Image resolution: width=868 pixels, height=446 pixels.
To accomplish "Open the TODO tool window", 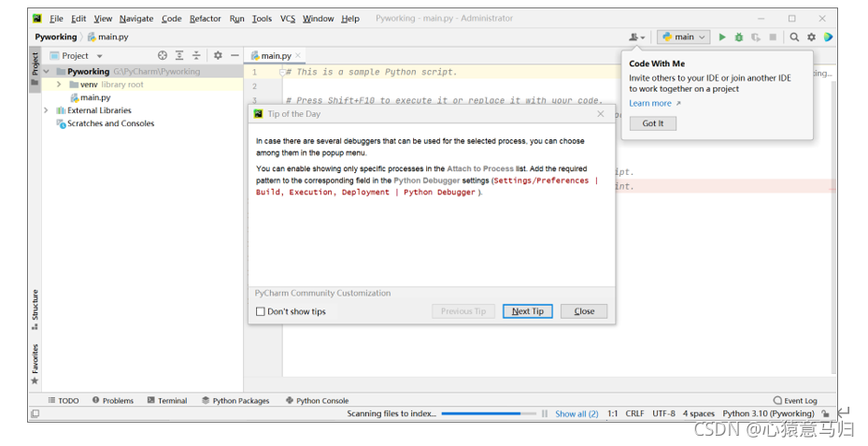I will pos(64,400).
